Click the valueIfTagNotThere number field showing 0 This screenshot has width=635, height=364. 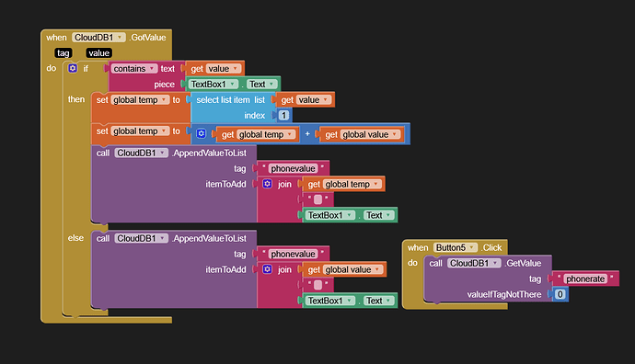tap(560, 294)
